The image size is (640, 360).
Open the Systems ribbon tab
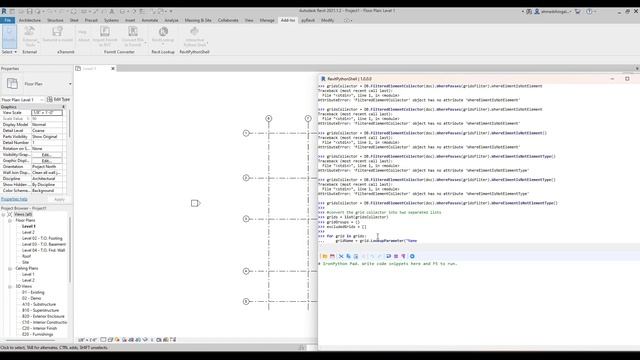[x=111, y=20]
